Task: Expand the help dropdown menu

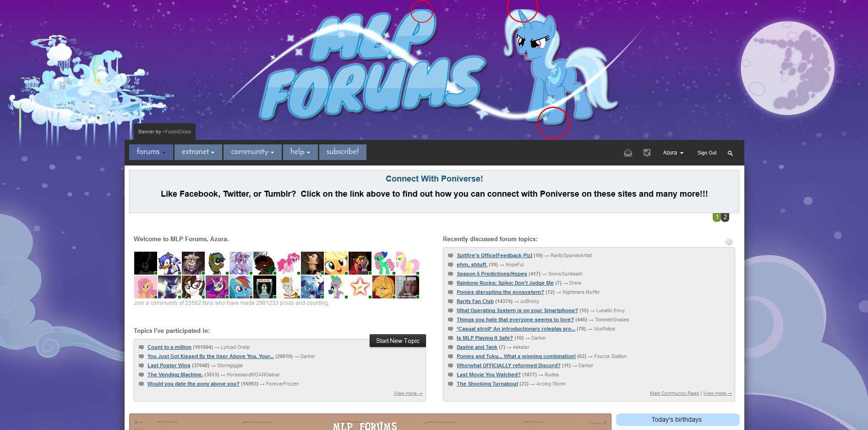Action: click(x=300, y=152)
